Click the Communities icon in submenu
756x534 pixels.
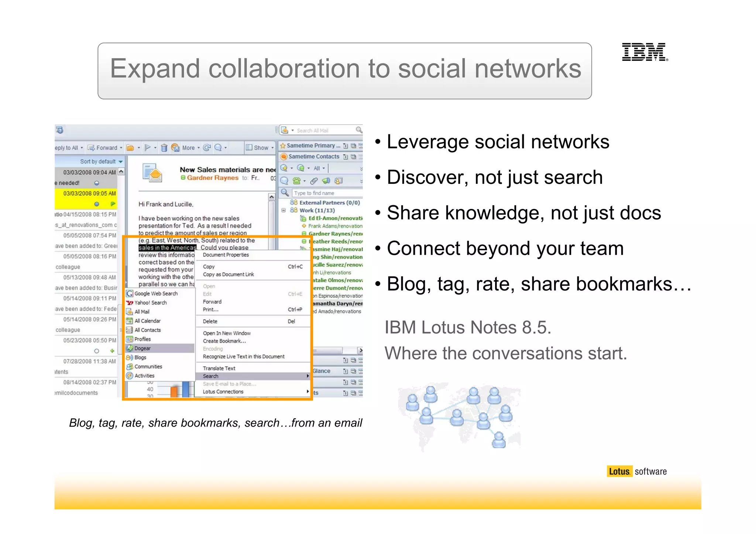[130, 367]
